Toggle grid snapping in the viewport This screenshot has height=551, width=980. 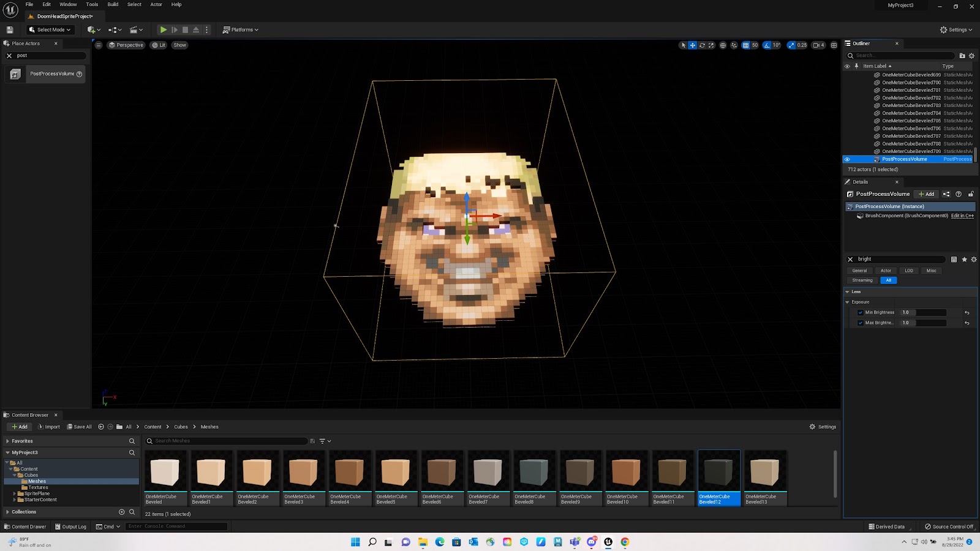pyautogui.click(x=745, y=45)
